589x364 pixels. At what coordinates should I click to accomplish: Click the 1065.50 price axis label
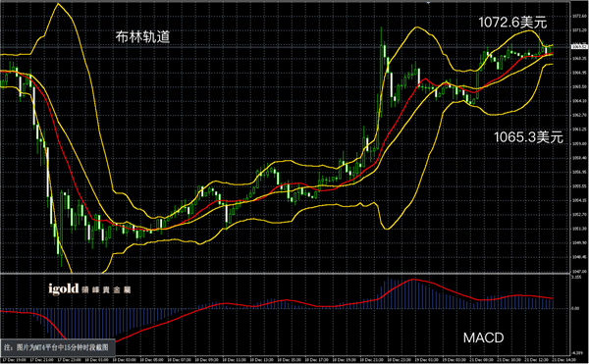pyautogui.click(x=579, y=86)
